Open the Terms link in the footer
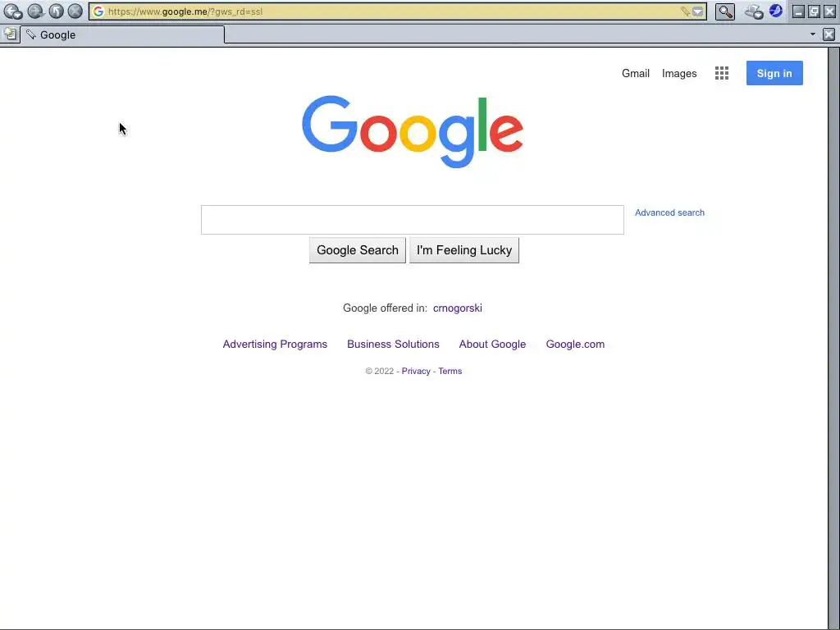The height and width of the screenshot is (630, 840). click(x=450, y=372)
